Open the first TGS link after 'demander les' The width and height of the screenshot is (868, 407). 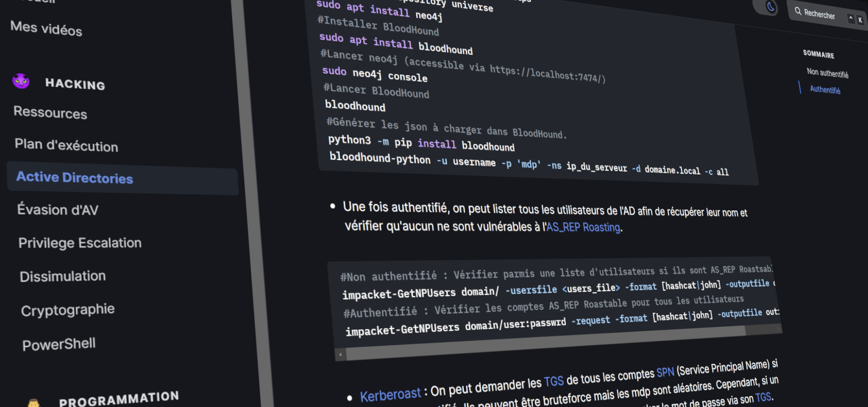(x=554, y=382)
